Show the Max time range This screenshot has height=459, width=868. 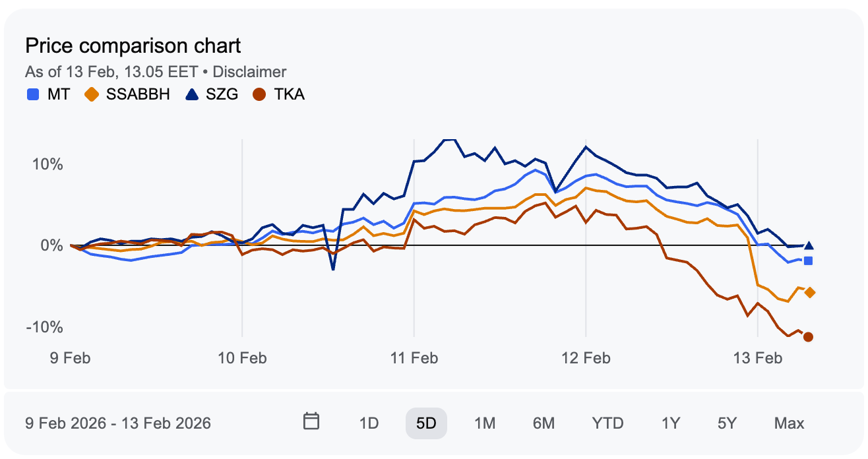(x=789, y=423)
